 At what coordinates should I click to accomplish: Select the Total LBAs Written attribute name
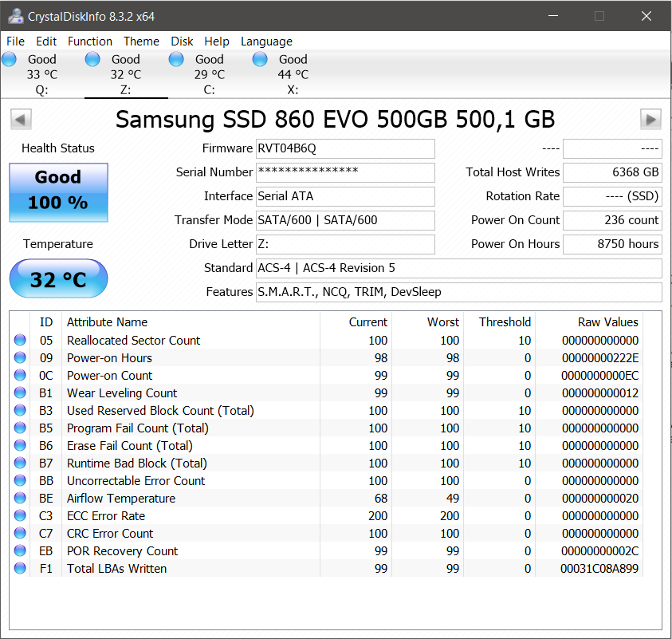(116, 569)
